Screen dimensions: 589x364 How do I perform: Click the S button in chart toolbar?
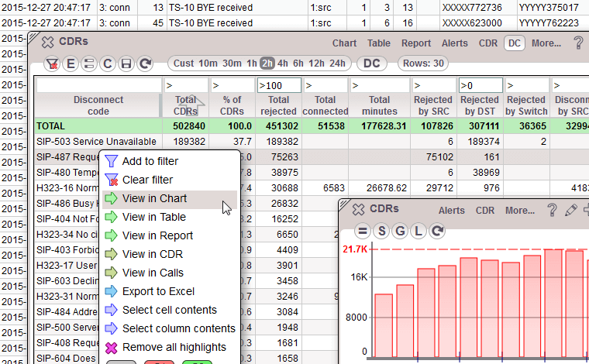point(381,231)
